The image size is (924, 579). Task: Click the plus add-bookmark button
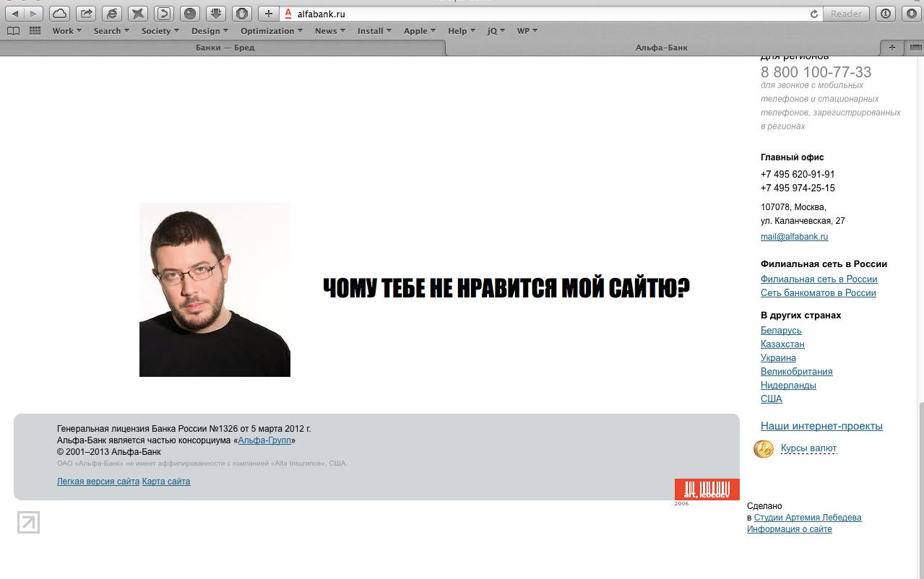268,14
